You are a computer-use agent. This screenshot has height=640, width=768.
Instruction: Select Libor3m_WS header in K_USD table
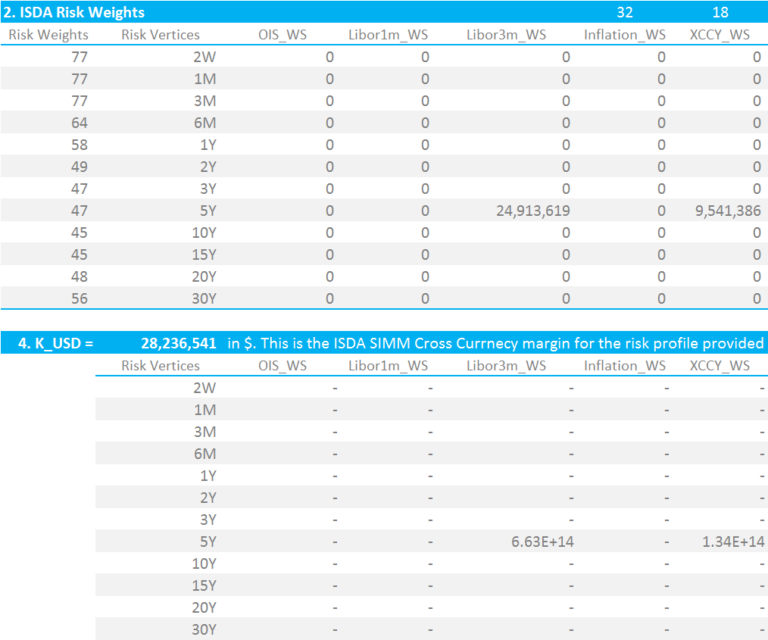coord(506,366)
